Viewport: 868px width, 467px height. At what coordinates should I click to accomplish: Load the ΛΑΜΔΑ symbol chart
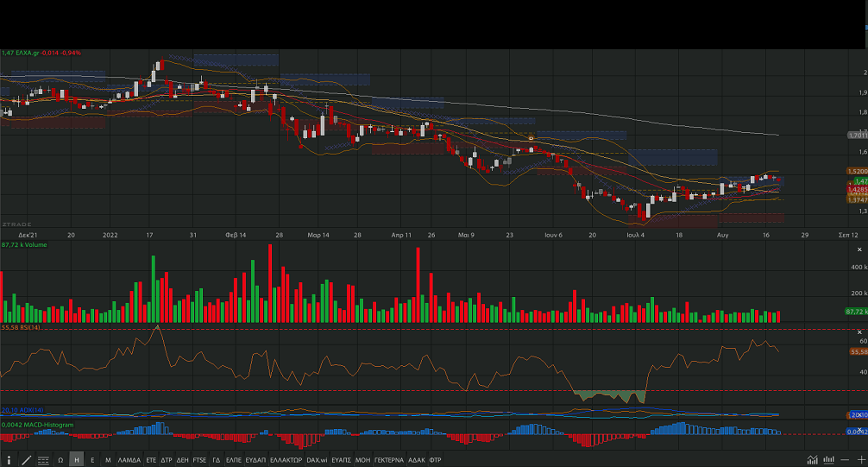tap(129, 460)
